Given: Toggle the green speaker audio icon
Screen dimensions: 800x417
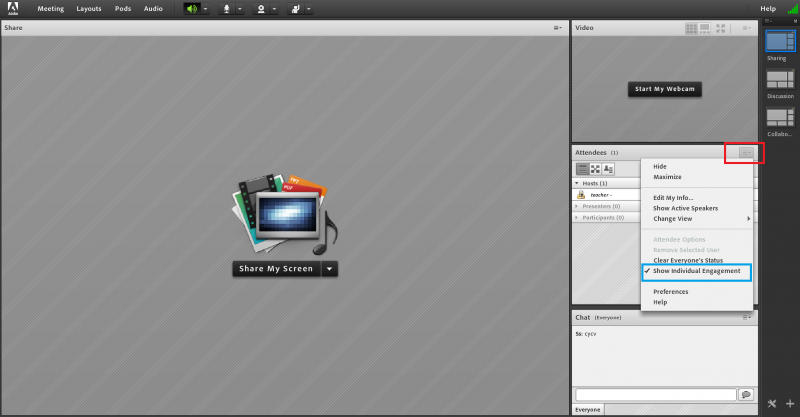Looking at the screenshot, I should coord(192,8).
